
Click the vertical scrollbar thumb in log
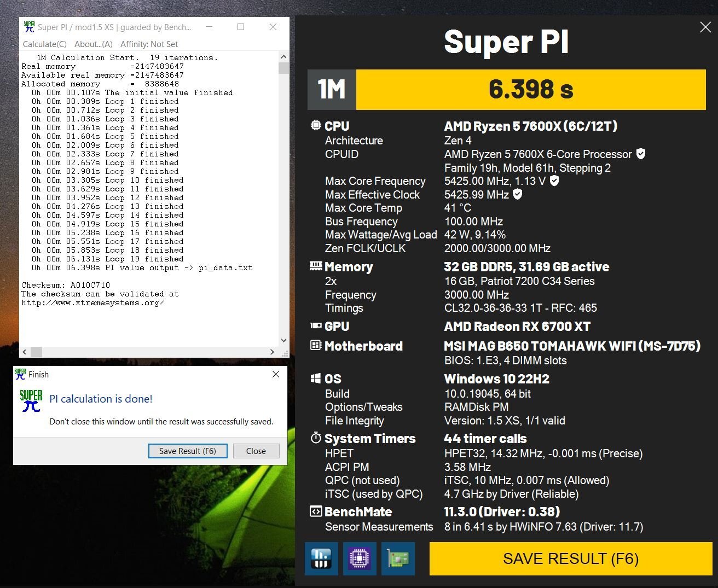pos(283,68)
